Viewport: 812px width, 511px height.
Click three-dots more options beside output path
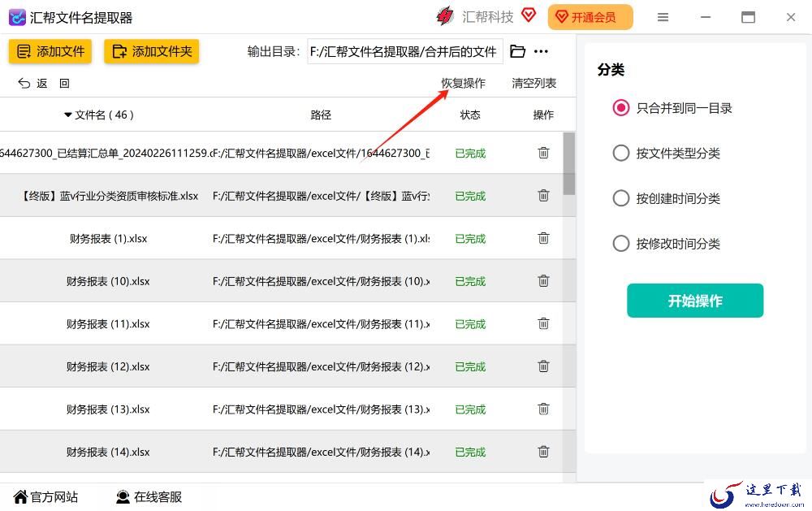(x=541, y=51)
